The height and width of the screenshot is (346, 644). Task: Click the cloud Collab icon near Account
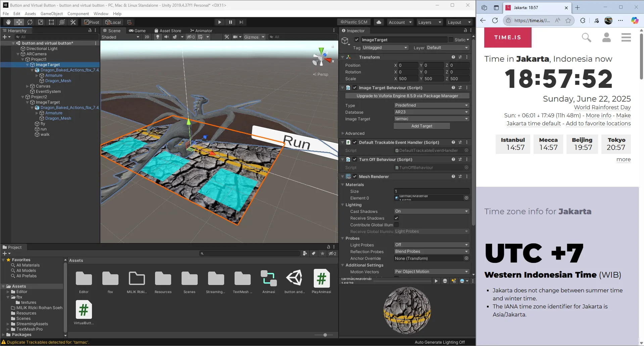coord(379,22)
